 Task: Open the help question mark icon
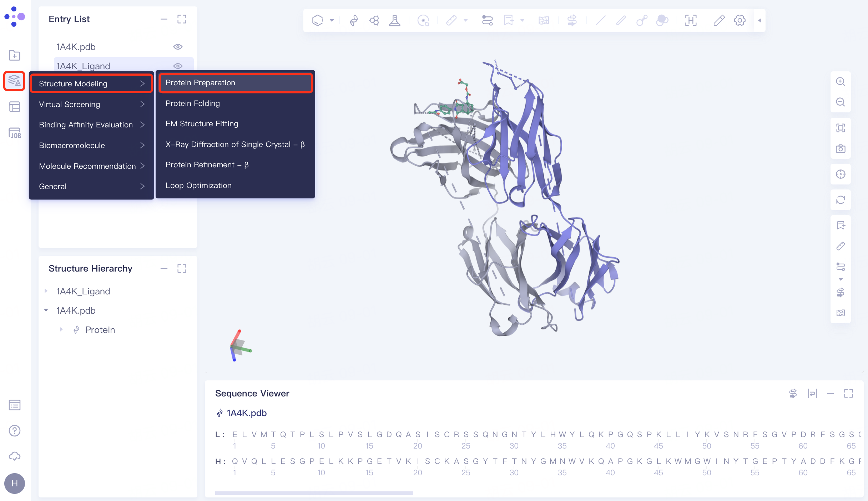click(15, 431)
